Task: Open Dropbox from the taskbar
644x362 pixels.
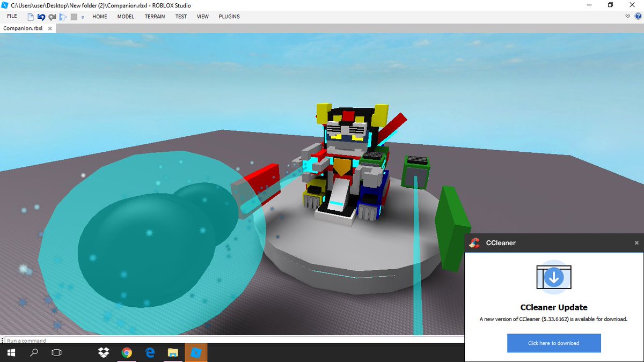Action: coord(104,353)
